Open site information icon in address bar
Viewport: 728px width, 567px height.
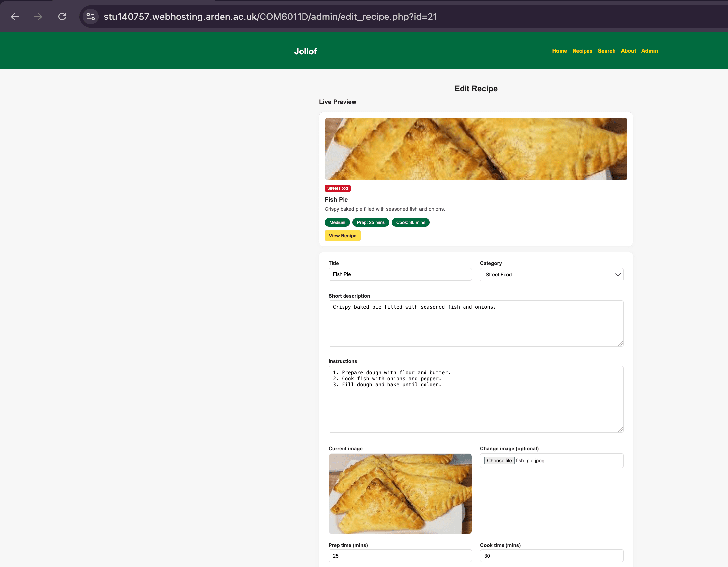(x=90, y=16)
